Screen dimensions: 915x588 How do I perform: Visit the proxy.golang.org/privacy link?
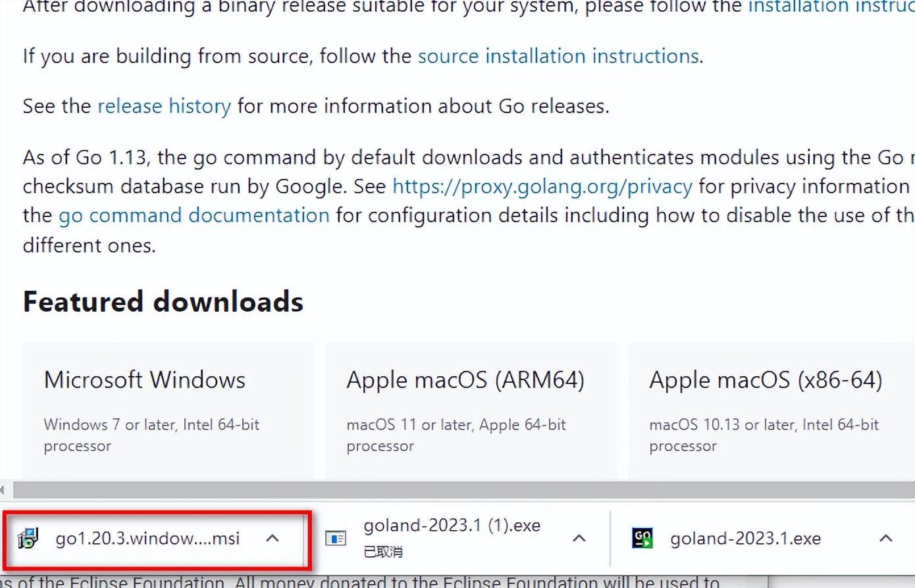542,187
